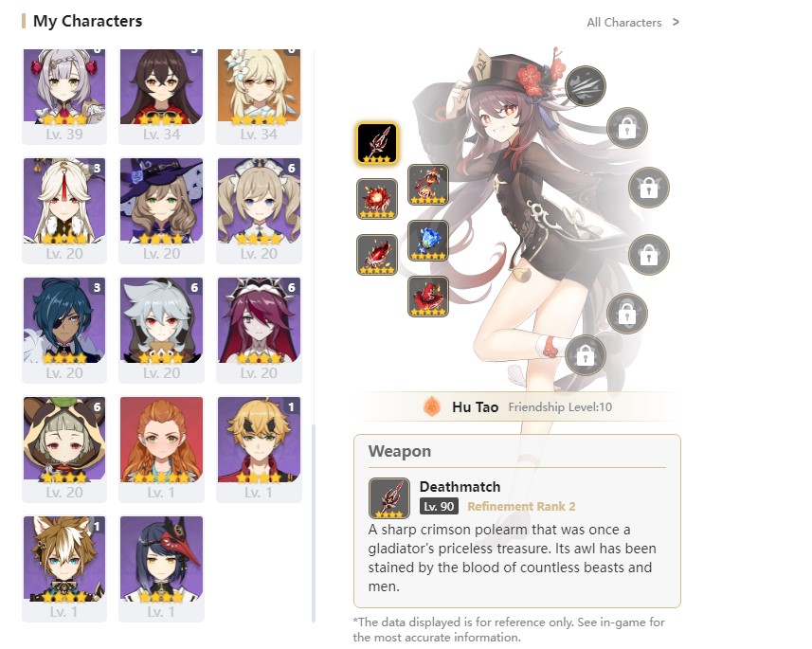The image size is (812, 649).
Task: Open the flower artifact icon
Action: (376, 199)
